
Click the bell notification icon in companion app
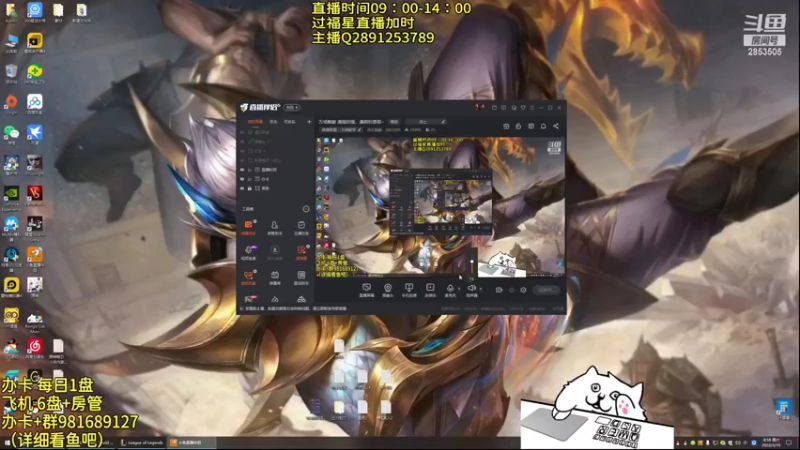click(x=543, y=126)
